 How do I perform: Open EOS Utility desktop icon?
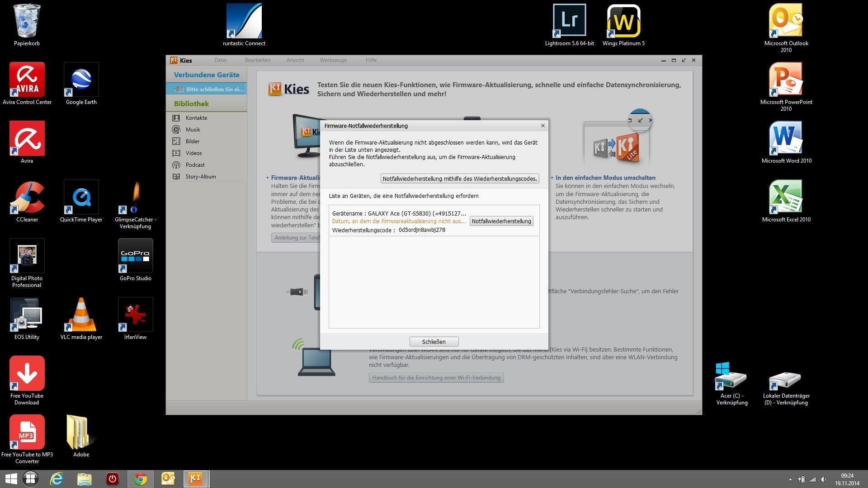point(27,319)
